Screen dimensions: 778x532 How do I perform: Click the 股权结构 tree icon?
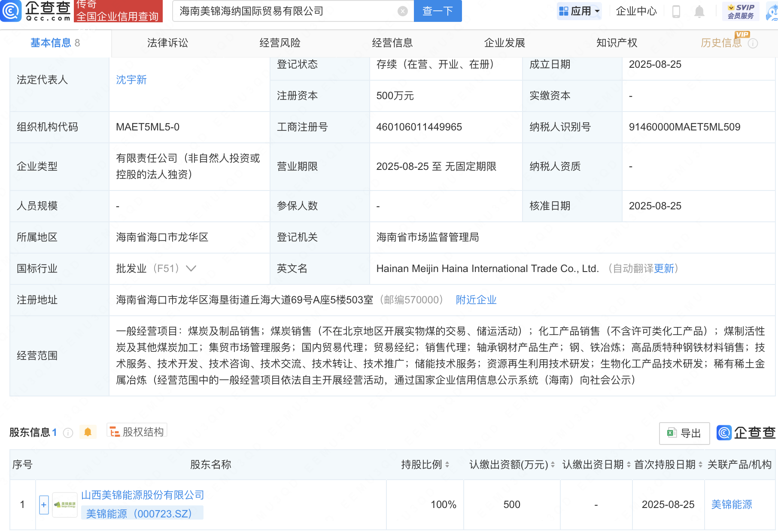pyautogui.click(x=114, y=432)
